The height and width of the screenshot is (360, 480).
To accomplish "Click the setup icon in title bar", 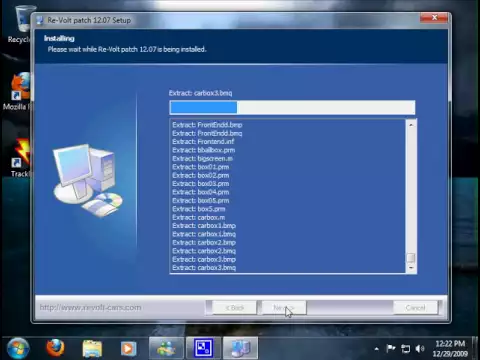I will click(x=40, y=20).
